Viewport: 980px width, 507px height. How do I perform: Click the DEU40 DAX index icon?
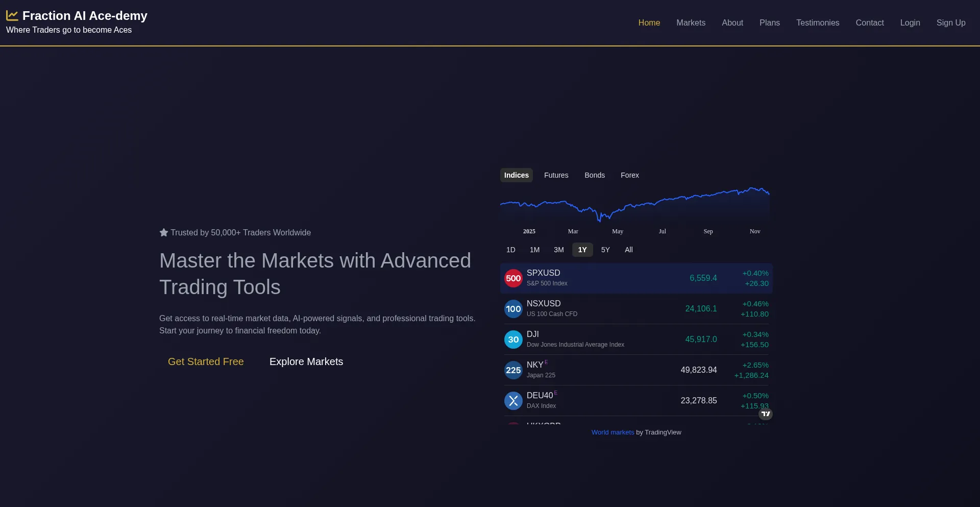[513, 401]
